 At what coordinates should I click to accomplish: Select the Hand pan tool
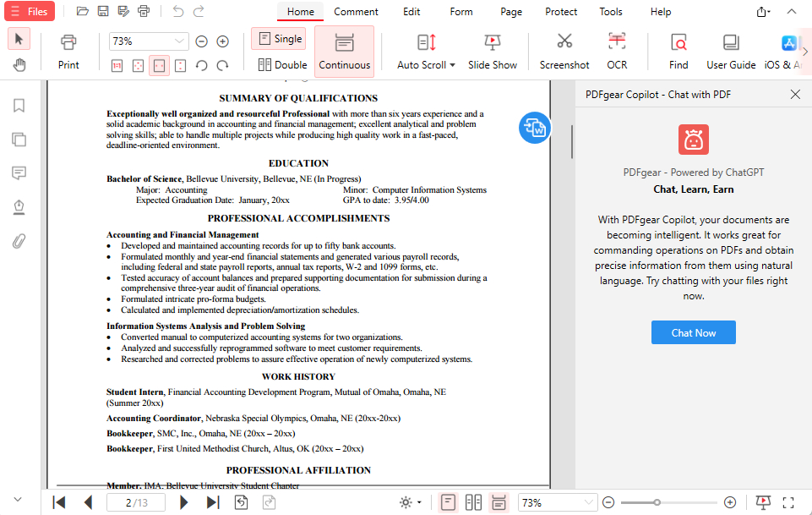(x=19, y=64)
